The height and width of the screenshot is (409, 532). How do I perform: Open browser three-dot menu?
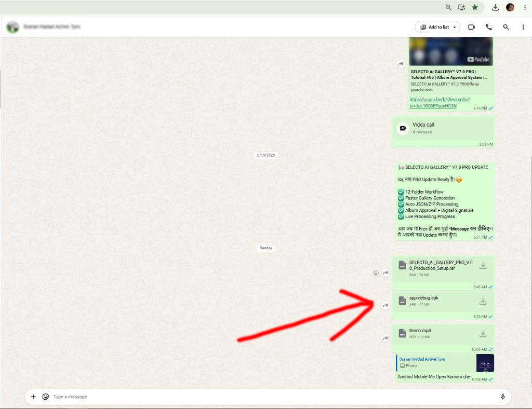pos(525,7)
